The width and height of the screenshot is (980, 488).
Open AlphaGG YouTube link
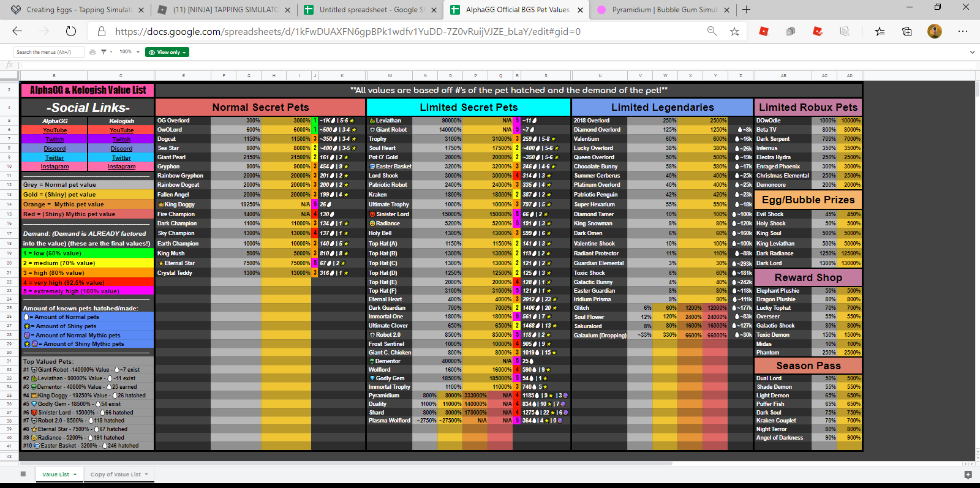click(x=55, y=130)
